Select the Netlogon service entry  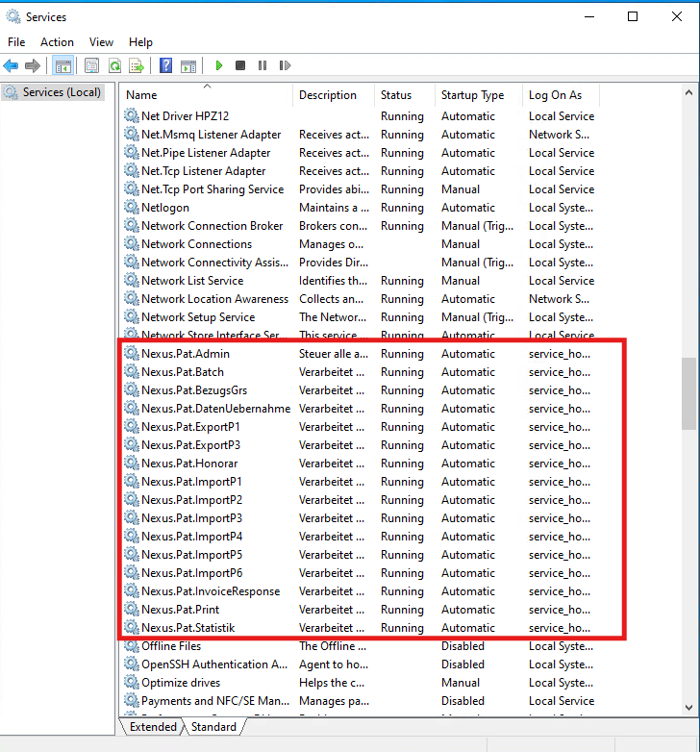tap(165, 208)
